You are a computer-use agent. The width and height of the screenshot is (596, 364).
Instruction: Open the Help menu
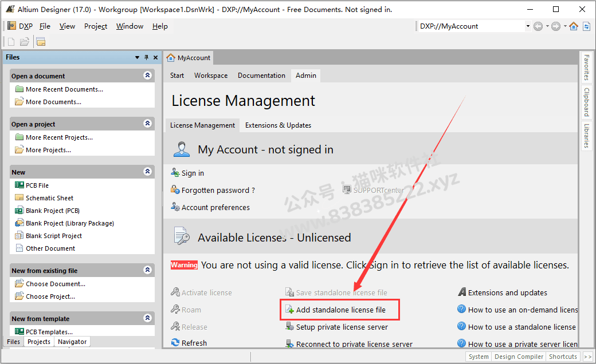160,26
